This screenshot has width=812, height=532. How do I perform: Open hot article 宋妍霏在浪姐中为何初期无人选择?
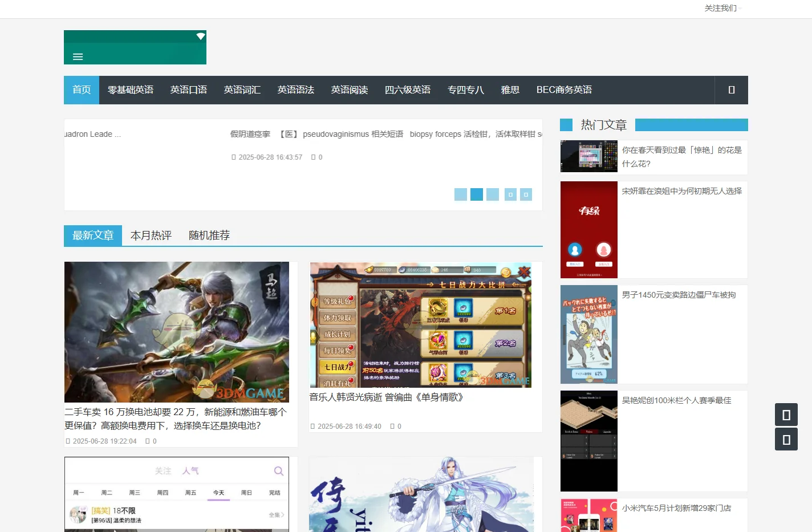[x=682, y=191]
